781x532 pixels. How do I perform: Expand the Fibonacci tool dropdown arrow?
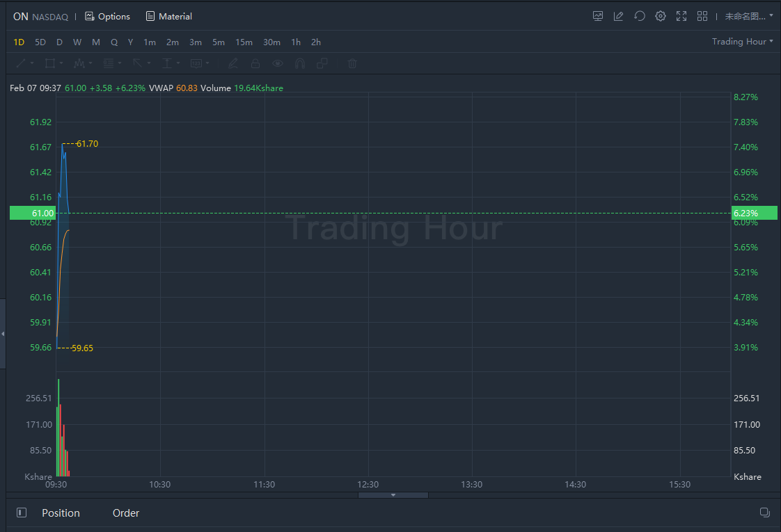[x=120, y=63]
